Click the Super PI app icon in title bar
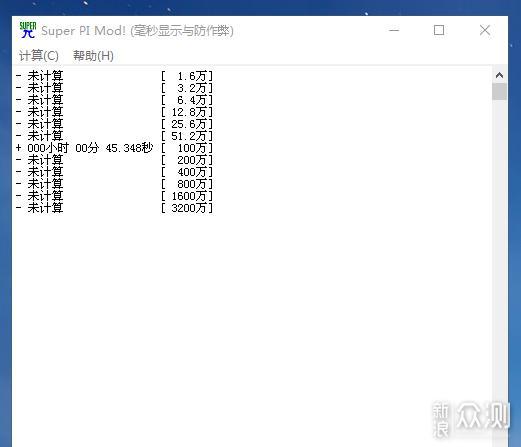 click(28, 30)
